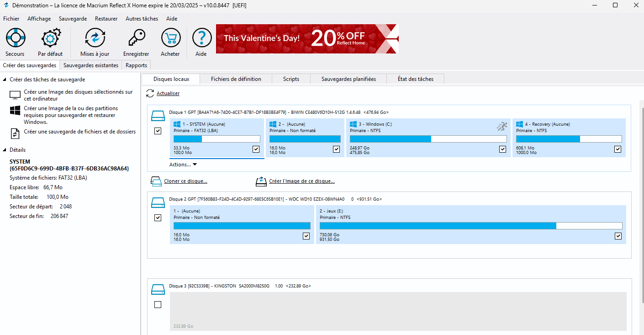Click the Mises à jour update icon

(95, 38)
